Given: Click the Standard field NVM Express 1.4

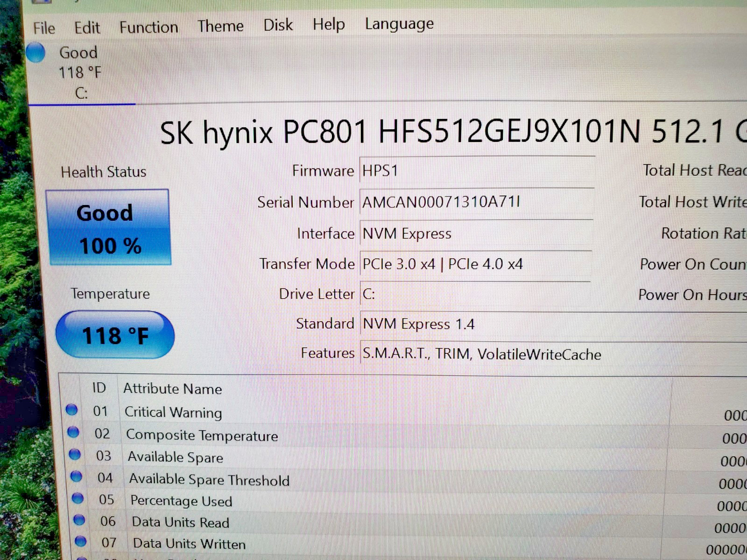Looking at the screenshot, I should pyautogui.click(x=553, y=324).
